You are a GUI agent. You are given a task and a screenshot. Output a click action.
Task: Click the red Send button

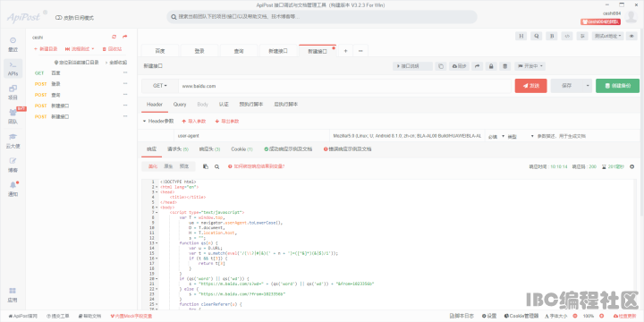[x=530, y=86]
